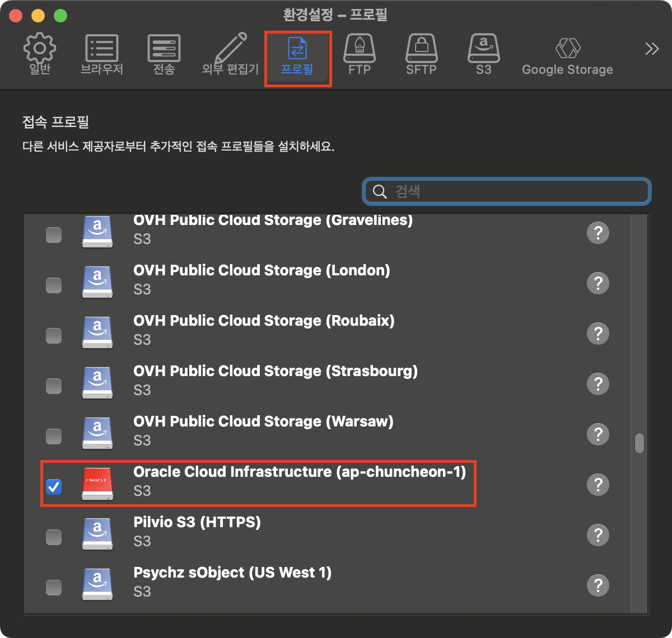Open the Browser (브라우저) preferences pane
The height and width of the screenshot is (638, 672).
click(x=101, y=55)
